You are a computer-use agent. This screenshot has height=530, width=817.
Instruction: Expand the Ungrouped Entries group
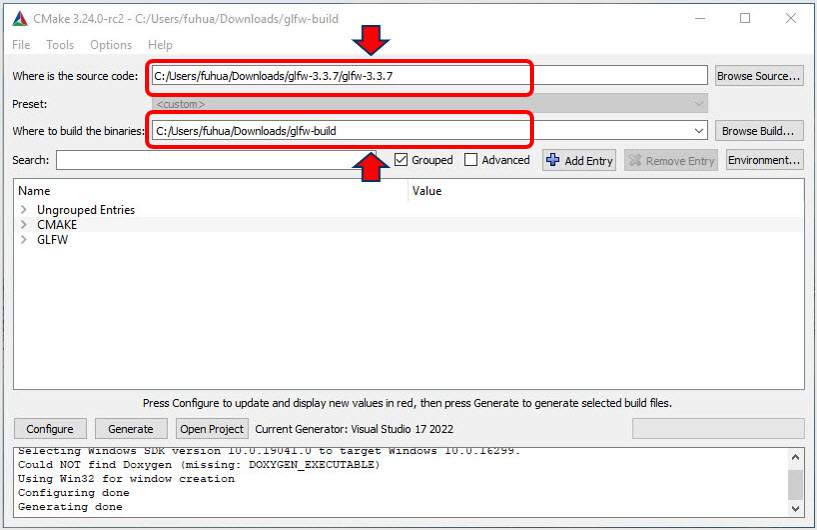point(23,209)
